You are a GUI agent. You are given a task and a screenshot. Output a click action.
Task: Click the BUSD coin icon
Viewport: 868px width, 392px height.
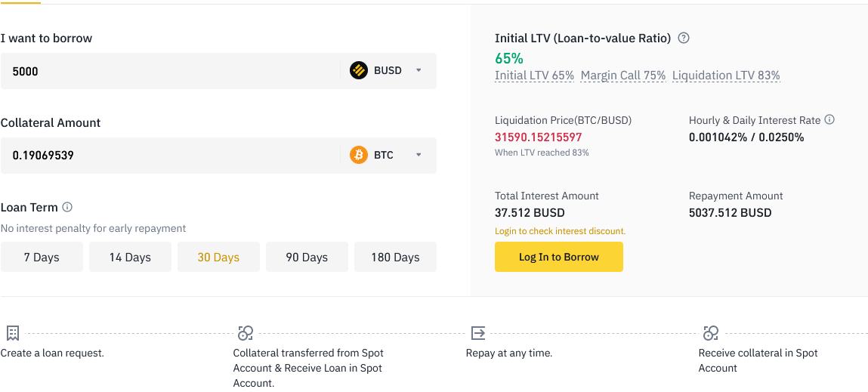click(359, 70)
